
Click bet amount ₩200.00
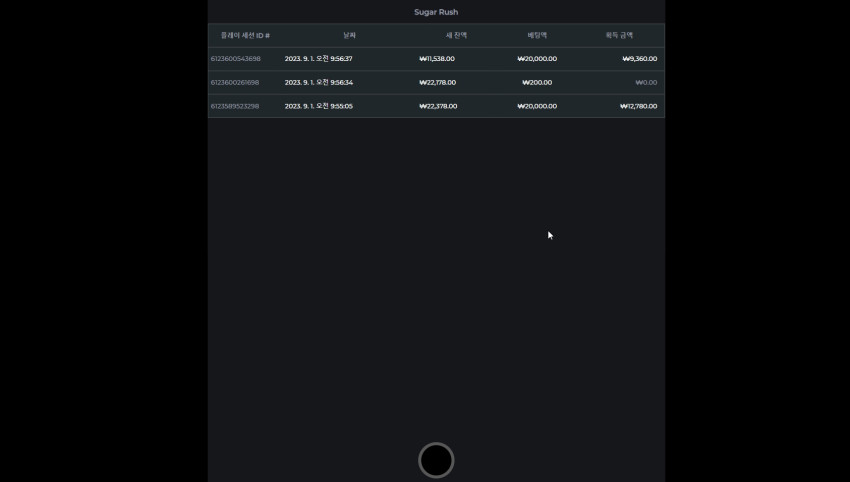537,82
